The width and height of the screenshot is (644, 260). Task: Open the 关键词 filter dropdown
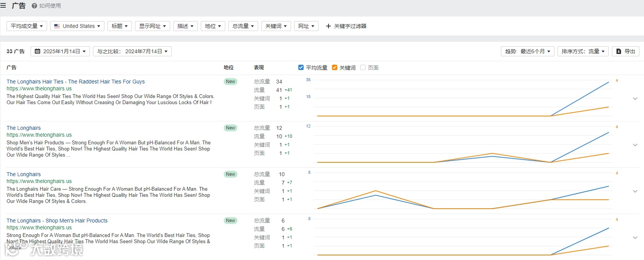click(276, 26)
